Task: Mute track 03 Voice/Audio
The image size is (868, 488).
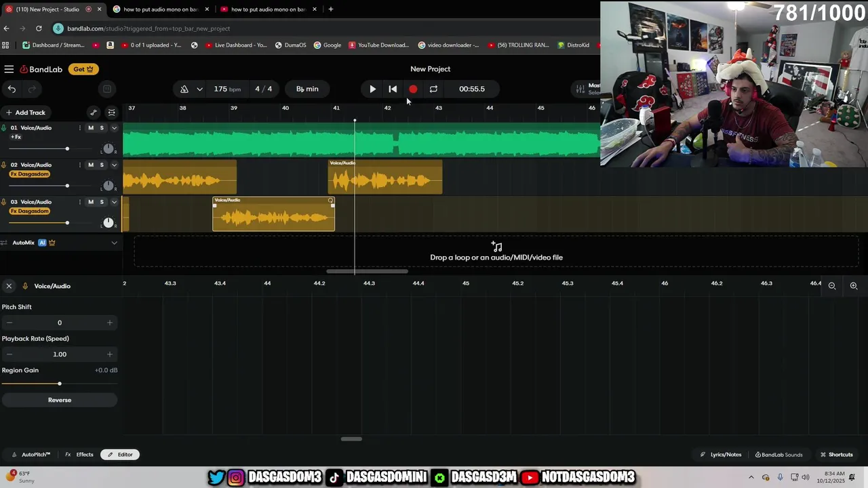Action: [x=91, y=202]
